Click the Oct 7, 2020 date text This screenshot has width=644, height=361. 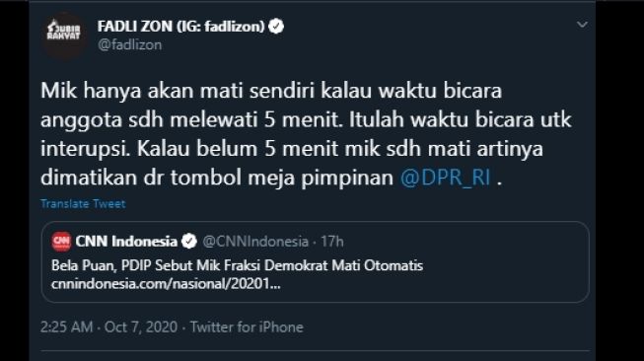141,327
